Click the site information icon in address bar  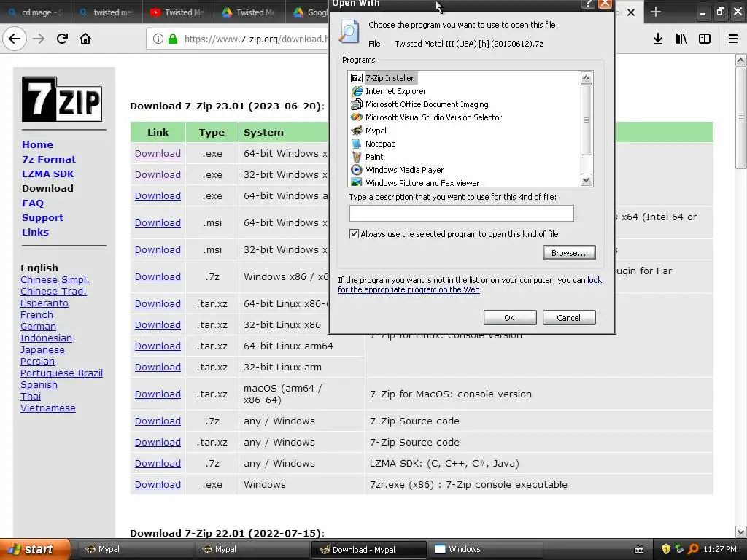click(x=158, y=39)
